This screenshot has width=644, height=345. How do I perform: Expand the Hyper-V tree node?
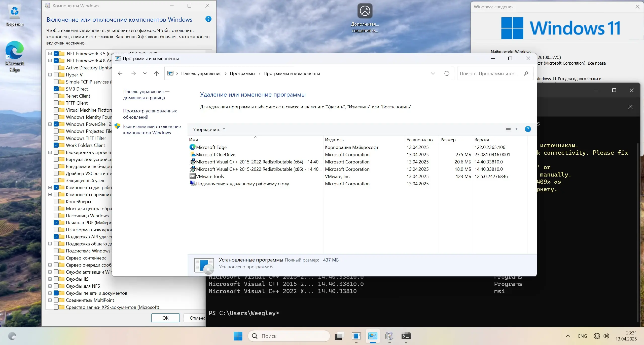pos(50,75)
